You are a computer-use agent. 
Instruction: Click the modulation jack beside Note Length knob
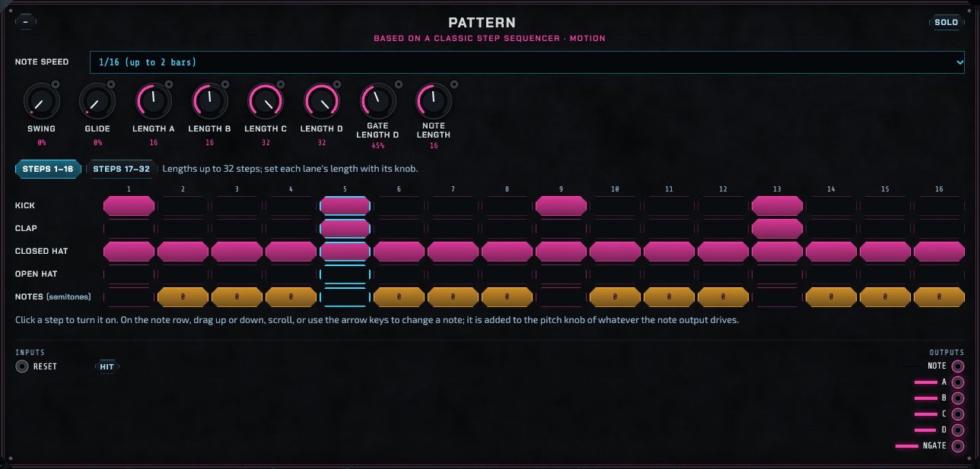pyautogui.click(x=454, y=84)
